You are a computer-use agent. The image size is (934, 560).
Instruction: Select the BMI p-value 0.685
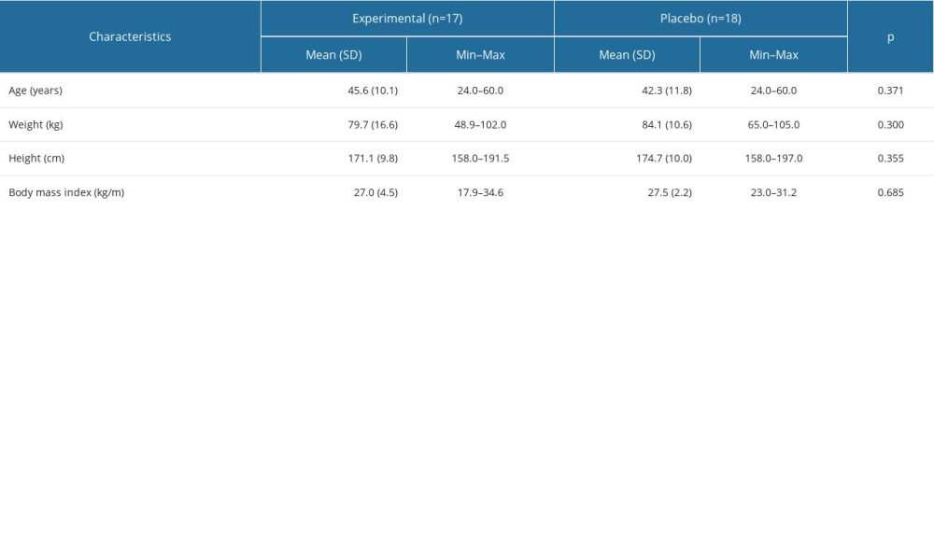click(x=890, y=193)
